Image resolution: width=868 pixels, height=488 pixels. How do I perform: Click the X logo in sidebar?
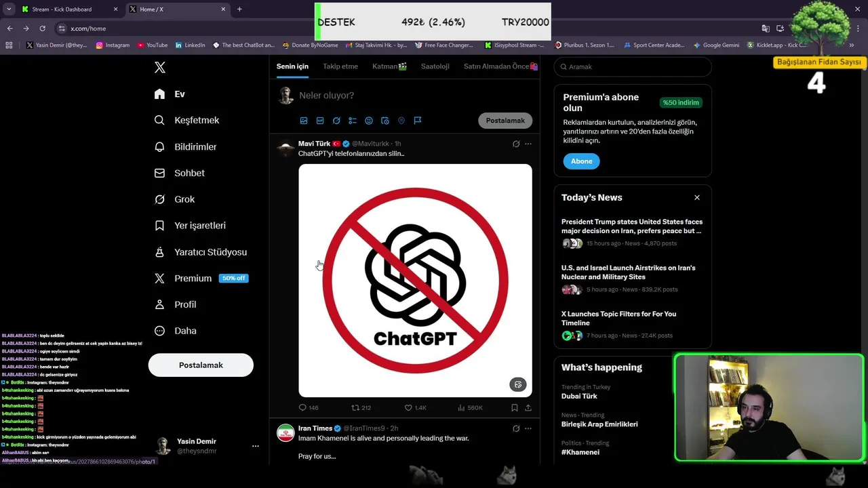click(159, 67)
